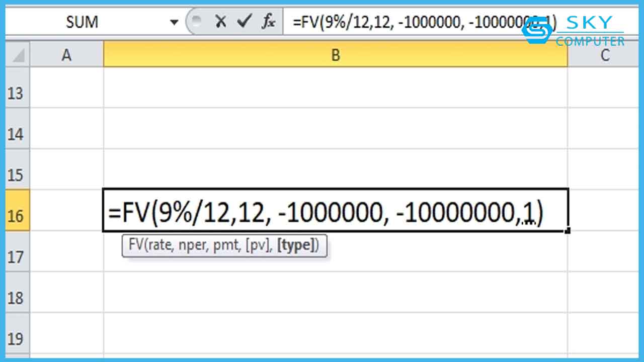
Task: Open the Name Box dropdown arrow
Action: [175, 22]
